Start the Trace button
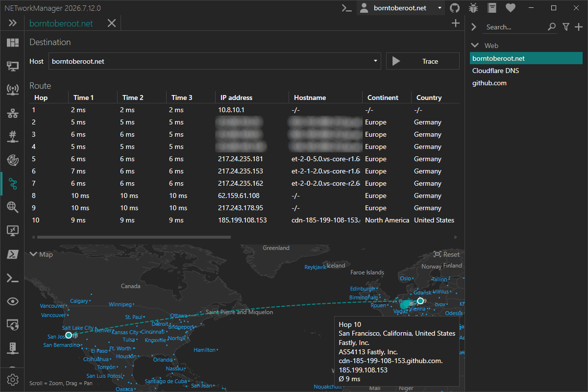 pyautogui.click(x=422, y=61)
